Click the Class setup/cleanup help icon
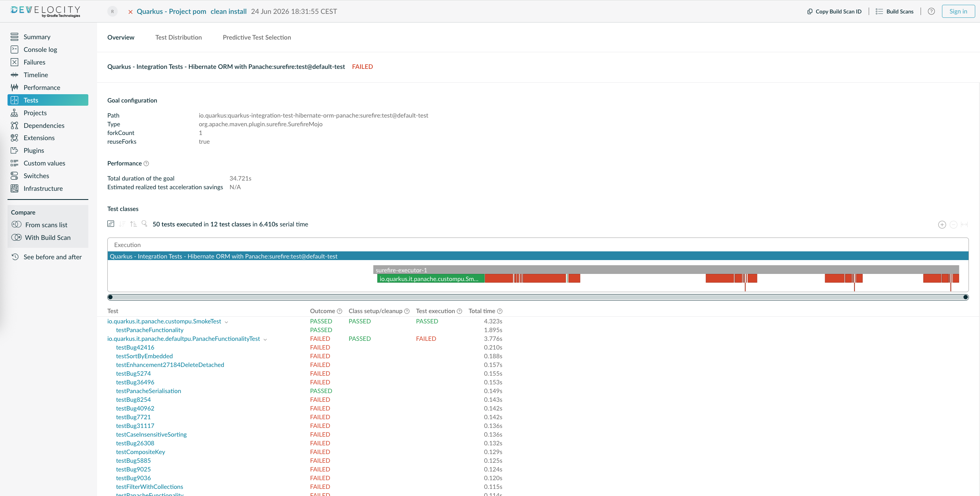980x496 pixels. pyautogui.click(x=407, y=311)
